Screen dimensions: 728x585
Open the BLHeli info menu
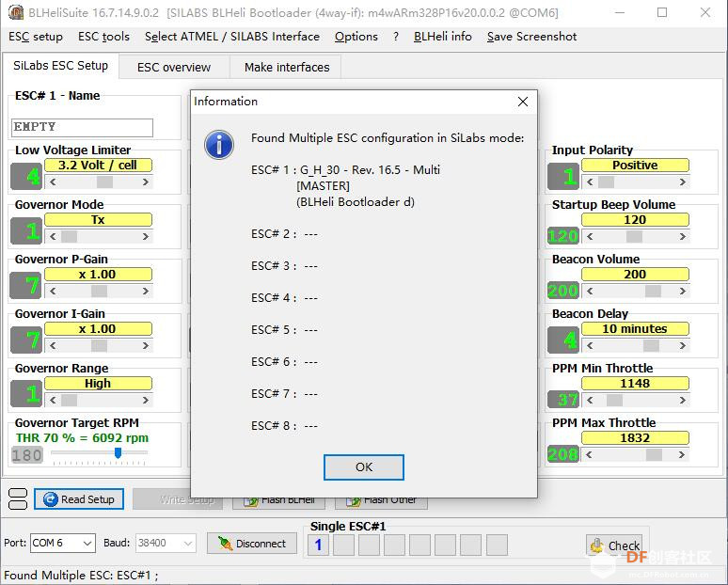coord(442,37)
